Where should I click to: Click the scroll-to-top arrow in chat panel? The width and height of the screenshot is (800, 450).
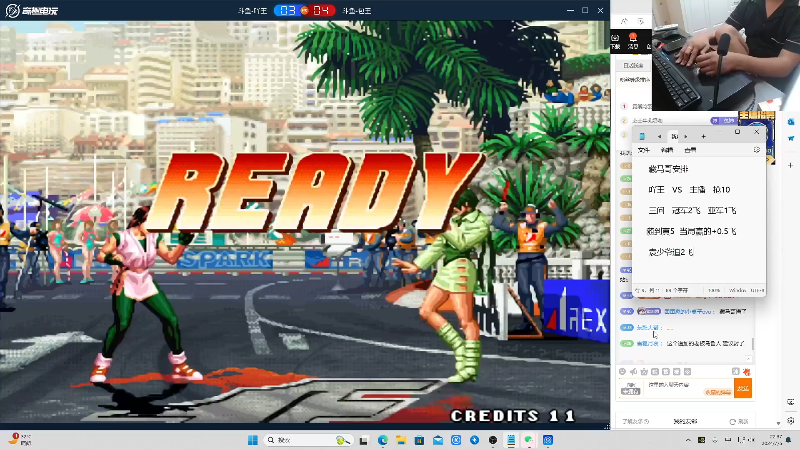pos(748,359)
